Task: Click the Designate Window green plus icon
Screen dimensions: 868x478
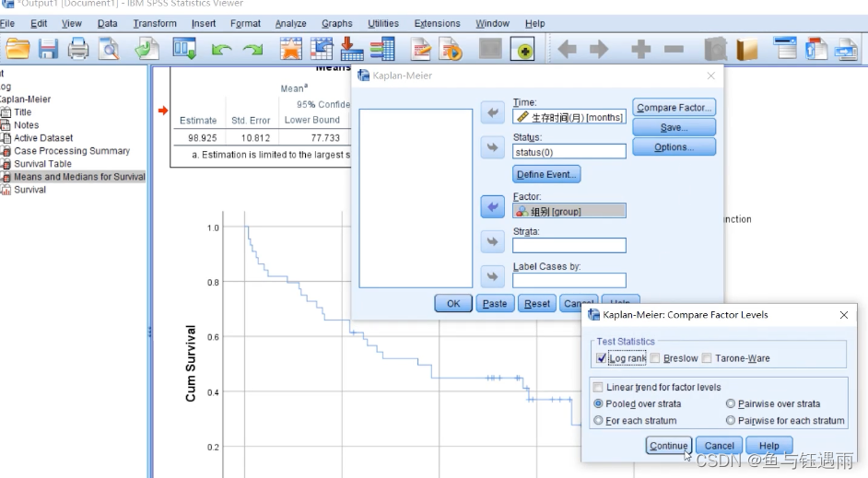Action: click(522, 49)
